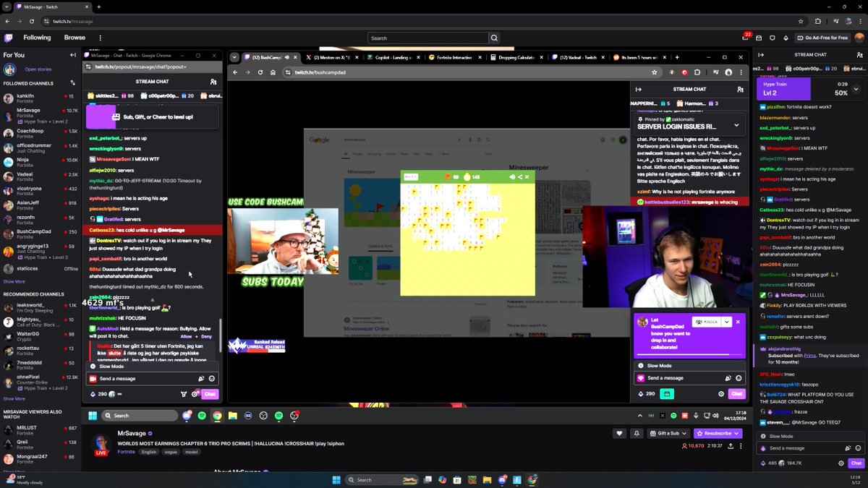The height and width of the screenshot is (488, 868).
Task: Switch to the Fortnite Interactive browser tab
Action: pyautogui.click(x=455, y=57)
